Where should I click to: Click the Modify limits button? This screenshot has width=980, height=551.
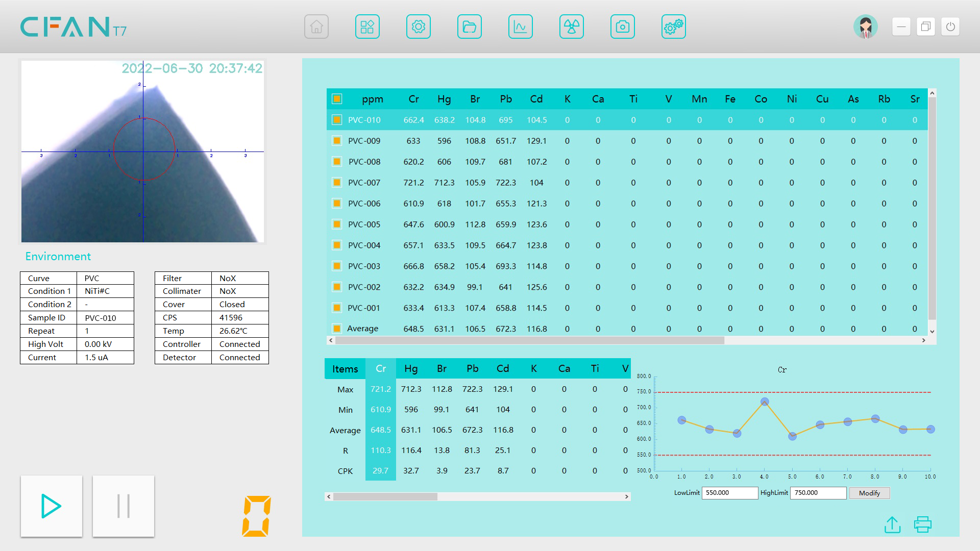[x=869, y=493]
